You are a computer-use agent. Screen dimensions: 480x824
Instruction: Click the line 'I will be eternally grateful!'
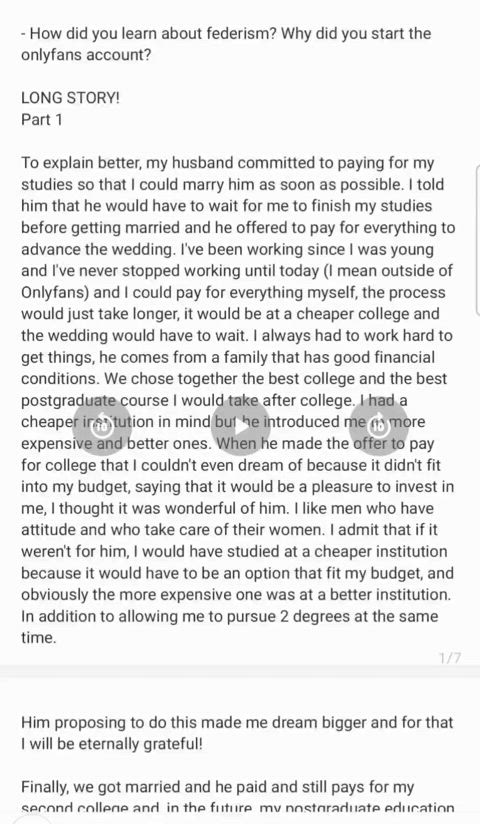(111, 744)
